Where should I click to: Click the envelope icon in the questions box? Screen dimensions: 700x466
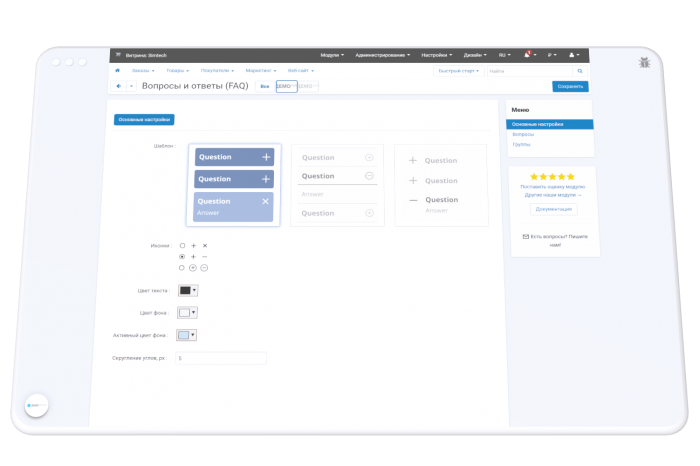[525, 237]
